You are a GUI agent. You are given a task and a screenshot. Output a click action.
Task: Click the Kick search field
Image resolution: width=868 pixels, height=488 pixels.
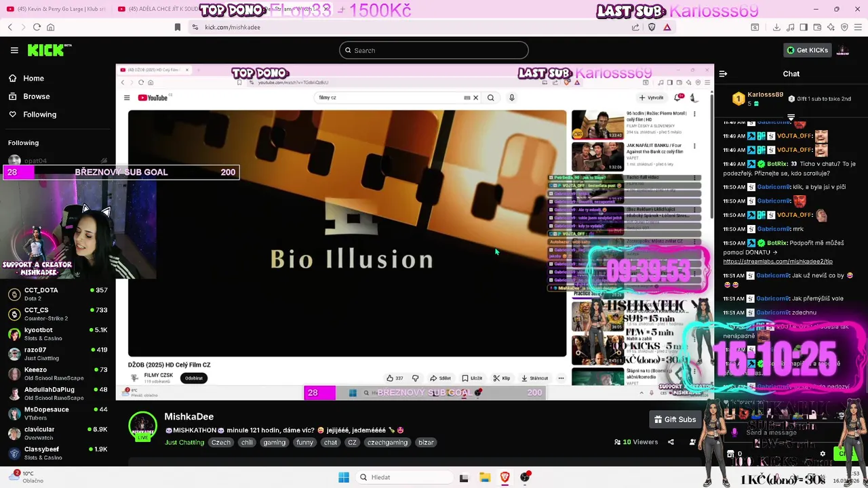[x=434, y=50]
